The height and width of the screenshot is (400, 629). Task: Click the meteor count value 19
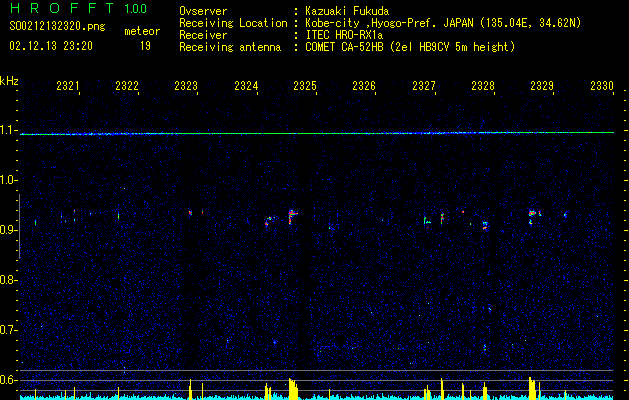[x=145, y=45]
